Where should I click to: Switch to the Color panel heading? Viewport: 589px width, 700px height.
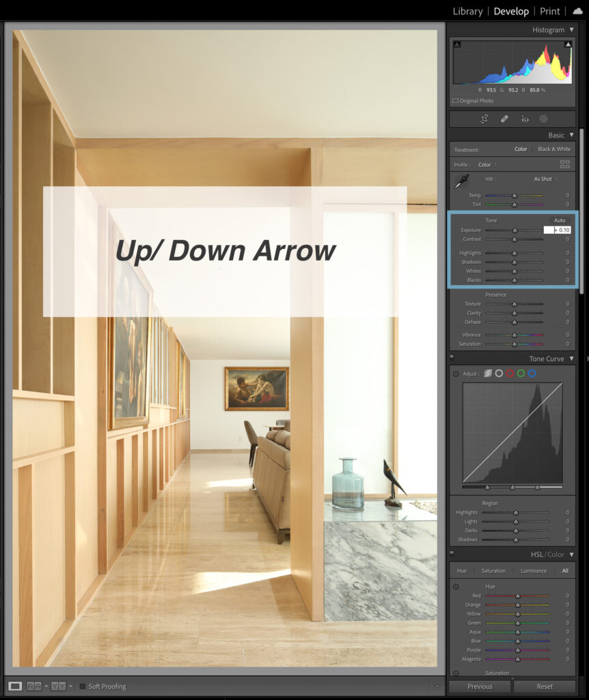coord(556,554)
